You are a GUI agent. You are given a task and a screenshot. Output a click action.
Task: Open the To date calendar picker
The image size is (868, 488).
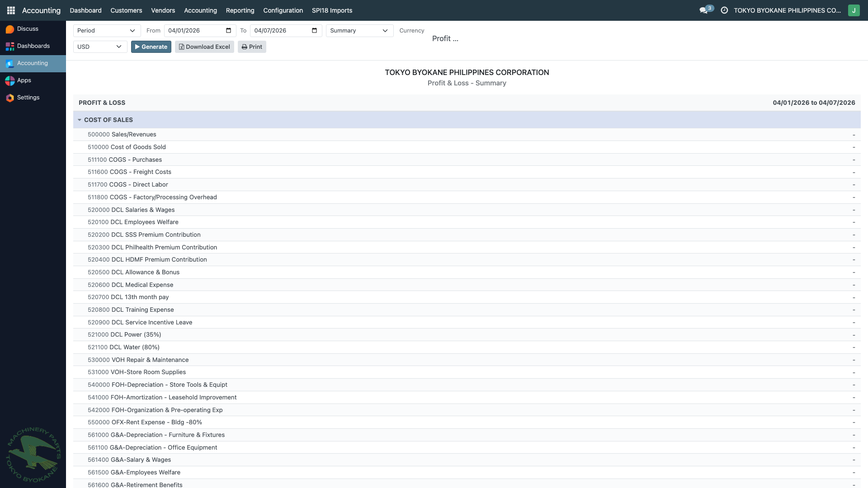[x=315, y=31]
